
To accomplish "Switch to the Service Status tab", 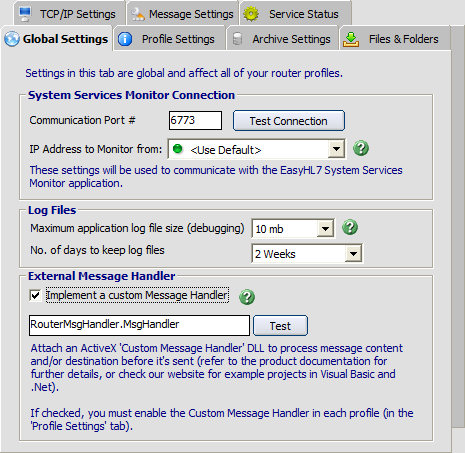I will pos(295,14).
